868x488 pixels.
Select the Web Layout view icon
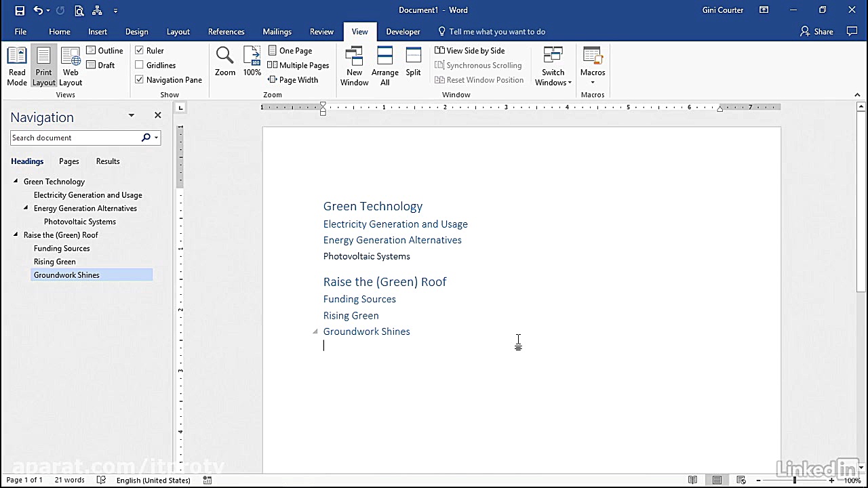pyautogui.click(x=71, y=66)
